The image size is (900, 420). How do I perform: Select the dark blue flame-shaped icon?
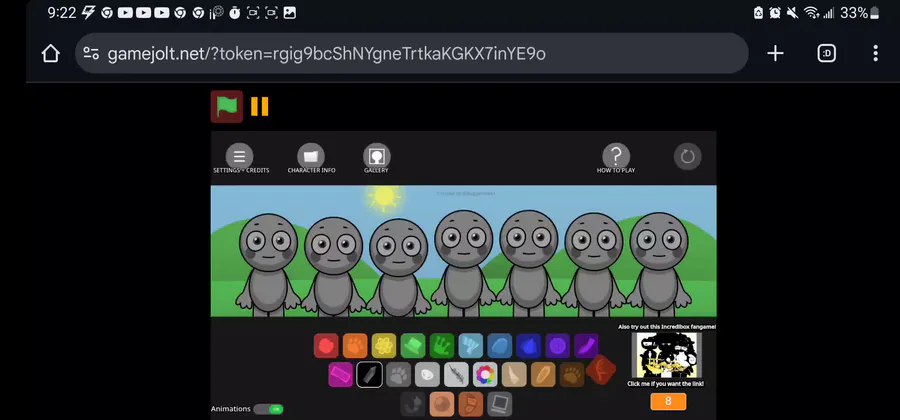tap(529, 345)
